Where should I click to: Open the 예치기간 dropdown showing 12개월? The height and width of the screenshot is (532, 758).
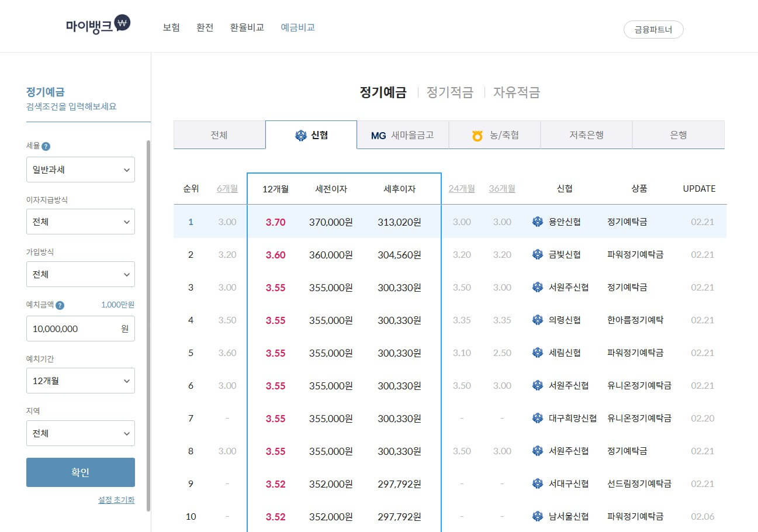(80, 381)
